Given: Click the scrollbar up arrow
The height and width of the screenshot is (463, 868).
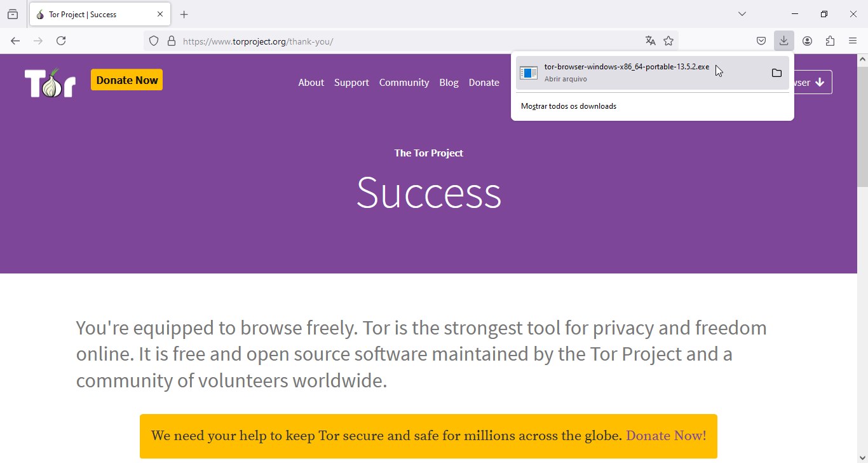Looking at the screenshot, I should coord(862,60).
